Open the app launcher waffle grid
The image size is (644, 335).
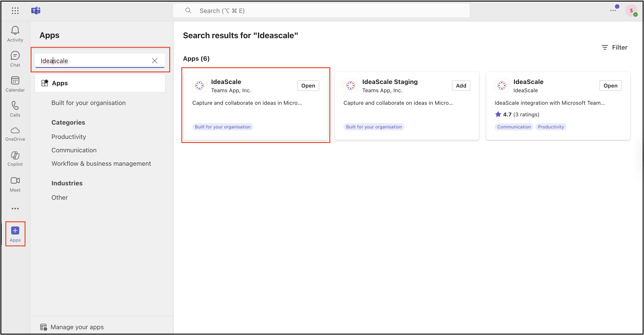tap(15, 10)
